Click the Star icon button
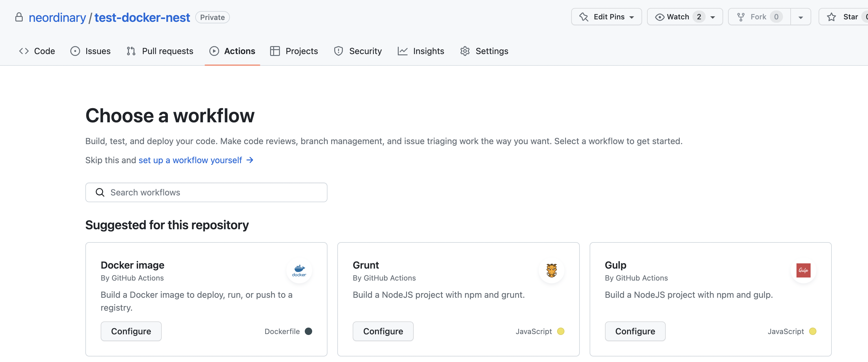 click(831, 17)
